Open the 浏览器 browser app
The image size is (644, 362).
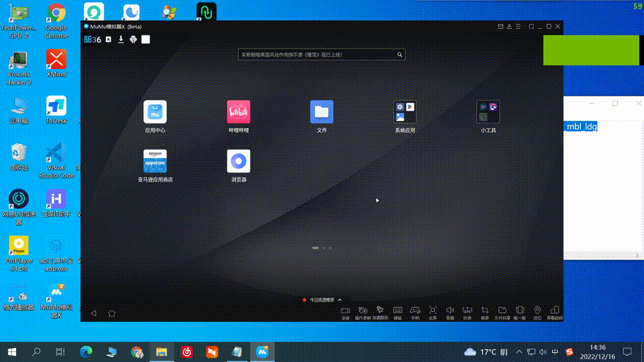(x=239, y=162)
